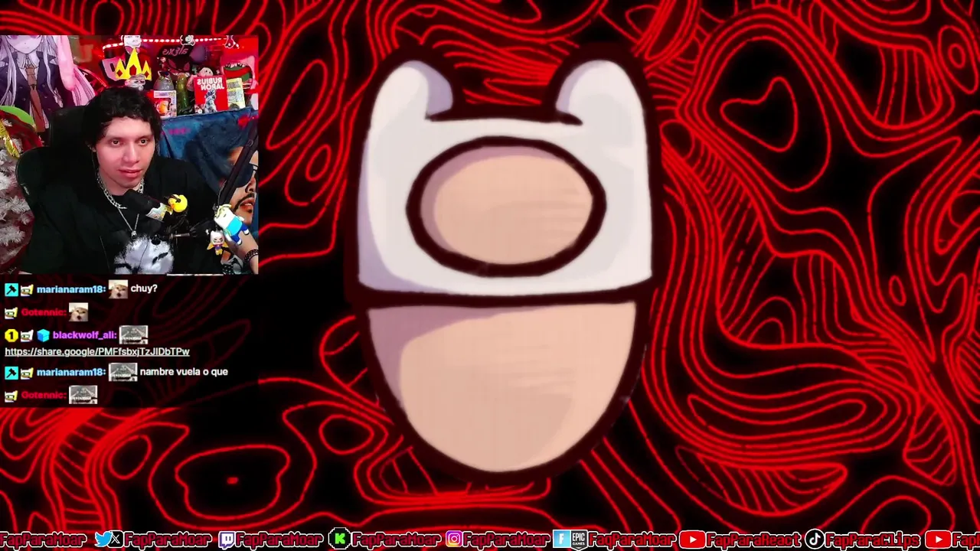
Task: Click the Instagram icon in bottom ticker
Action: click(453, 540)
